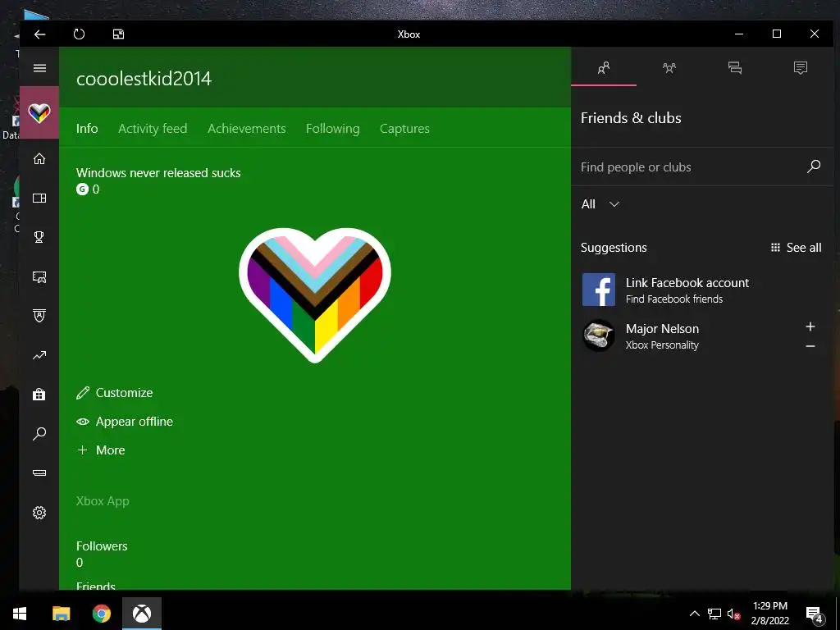Open File Explorer from taskbar

tap(61, 614)
